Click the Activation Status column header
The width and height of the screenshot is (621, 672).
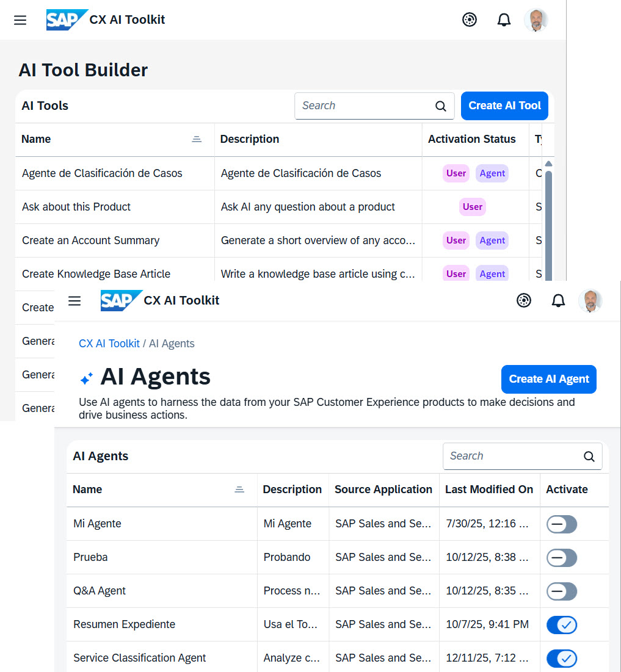tap(471, 139)
